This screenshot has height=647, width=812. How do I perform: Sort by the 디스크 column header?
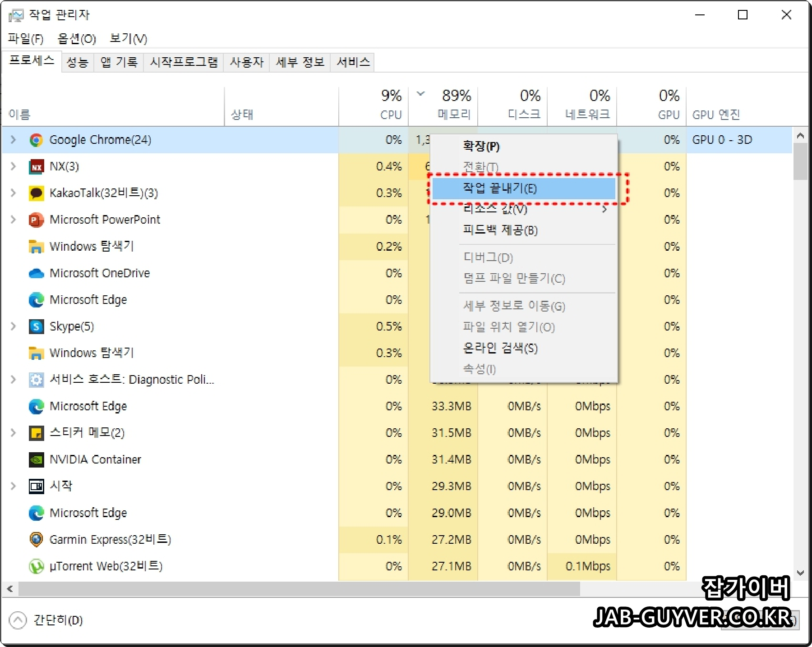point(512,106)
